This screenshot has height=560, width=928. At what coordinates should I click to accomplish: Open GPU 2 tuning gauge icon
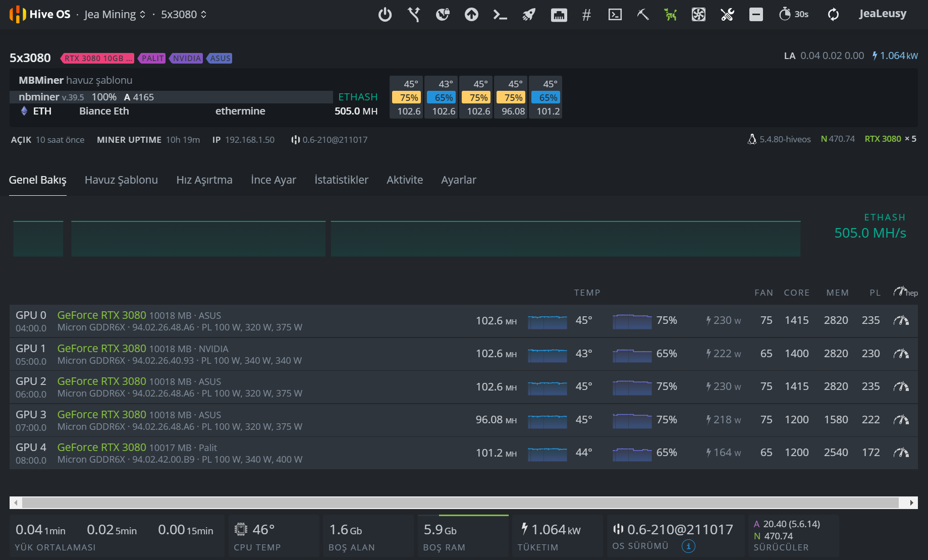[x=901, y=386]
